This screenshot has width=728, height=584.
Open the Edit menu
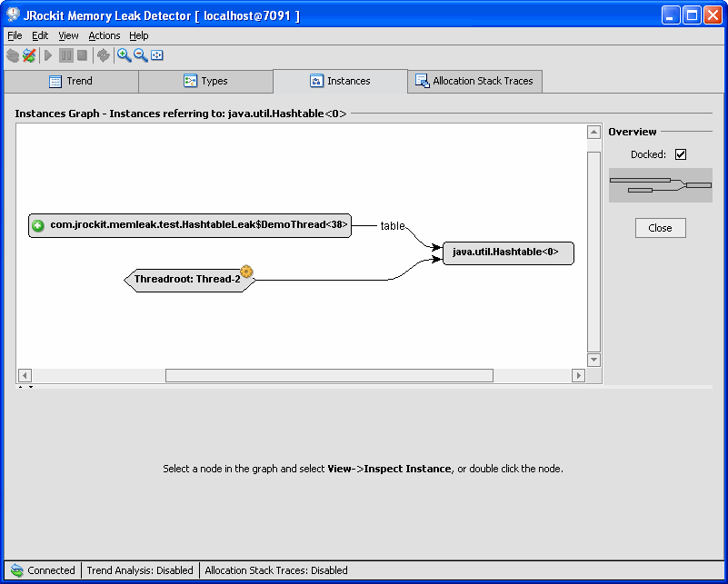pyautogui.click(x=40, y=35)
